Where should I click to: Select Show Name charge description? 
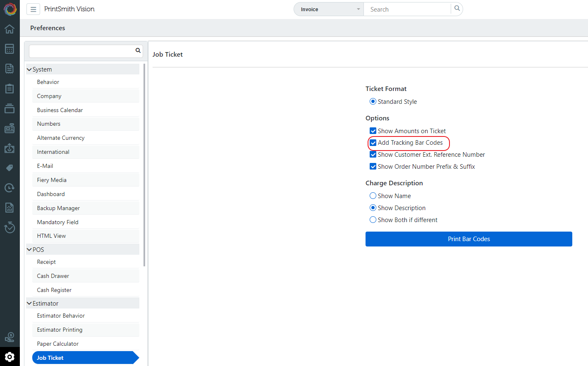pos(373,196)
